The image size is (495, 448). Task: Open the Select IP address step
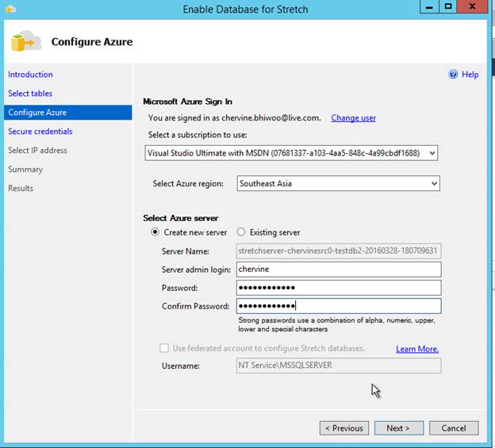pyautogui.click(x=37, y=150)
